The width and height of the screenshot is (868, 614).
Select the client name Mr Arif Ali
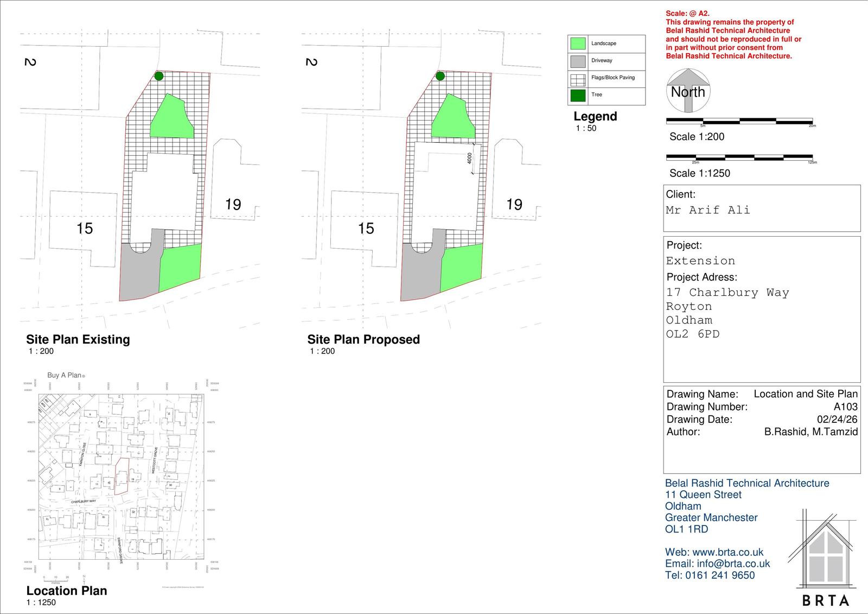coord(708,210)
